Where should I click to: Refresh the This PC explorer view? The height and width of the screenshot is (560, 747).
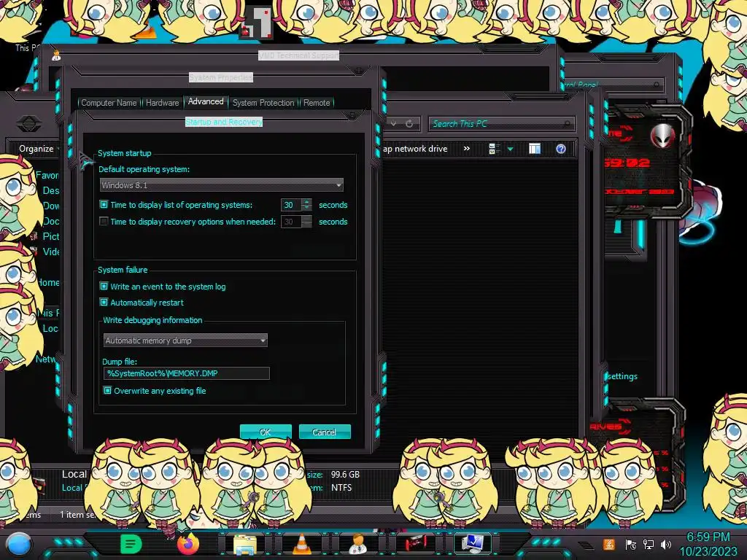409,124
